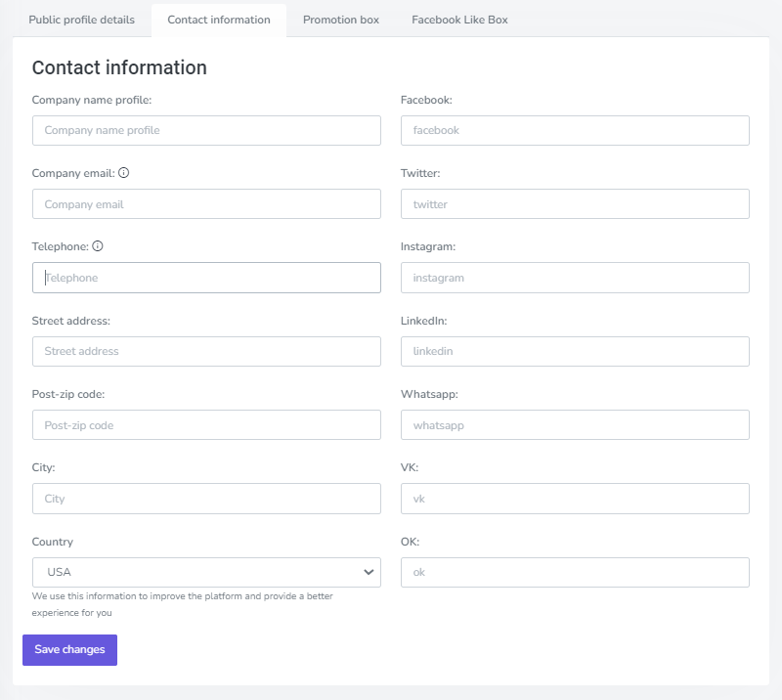Click into the Company email input

[x=206, y=204]
